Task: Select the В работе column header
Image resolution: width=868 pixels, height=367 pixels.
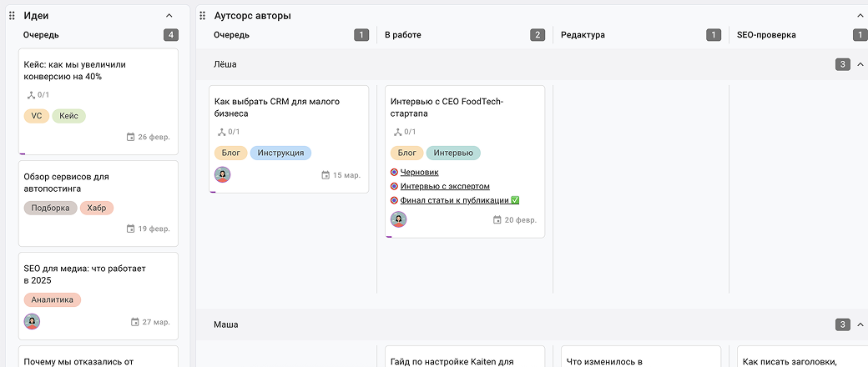Action: (x=402, y=35)
